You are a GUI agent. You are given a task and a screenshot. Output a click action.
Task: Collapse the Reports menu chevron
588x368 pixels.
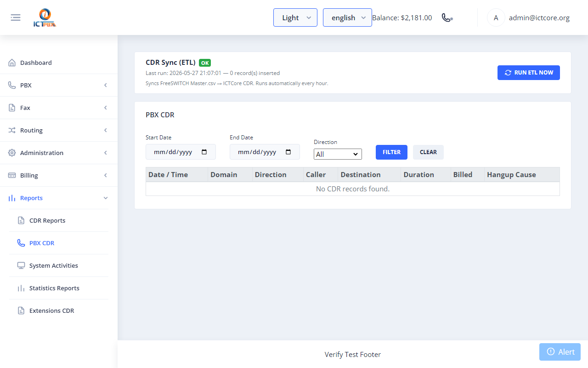point(106,198)
